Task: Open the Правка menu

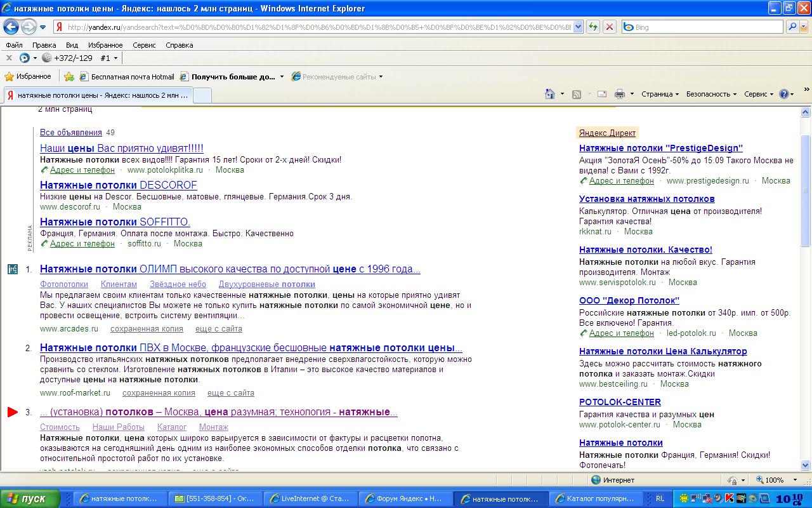Action: [44, 45]
